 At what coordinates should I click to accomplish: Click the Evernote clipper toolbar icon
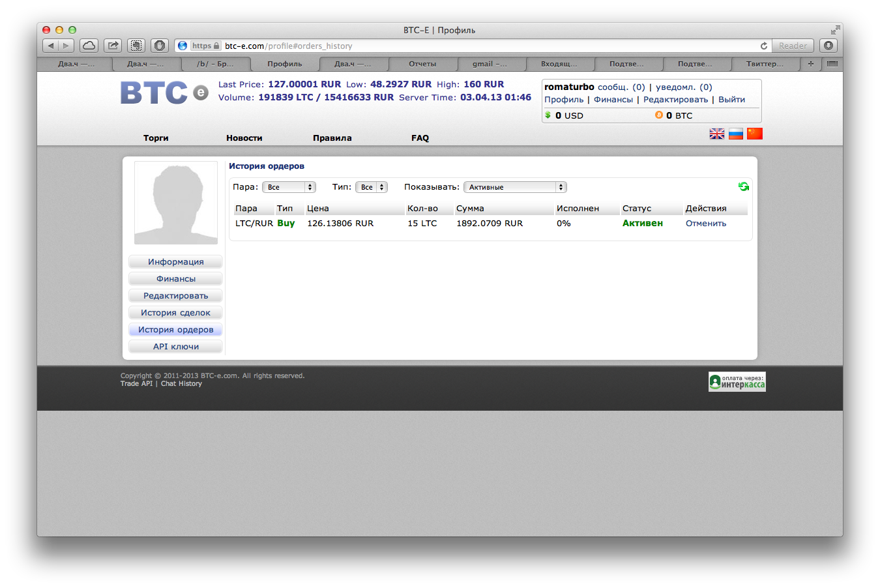(x=136, y=46)
